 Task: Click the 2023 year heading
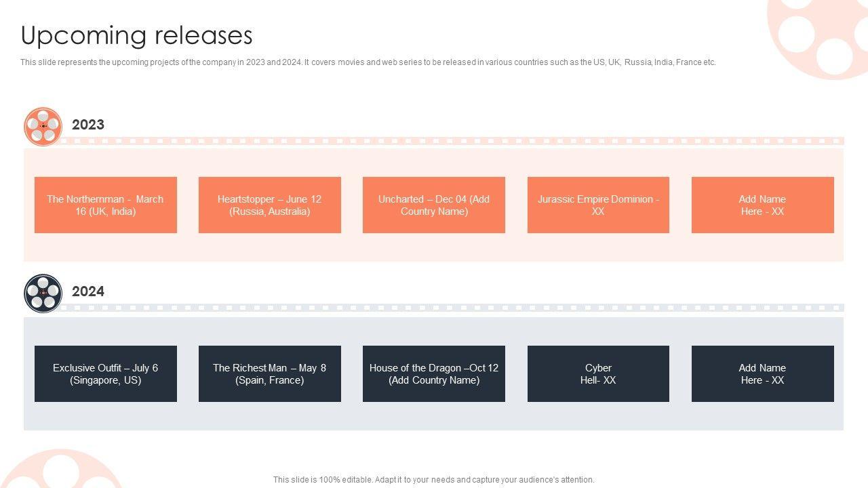(x=88, y=125)
